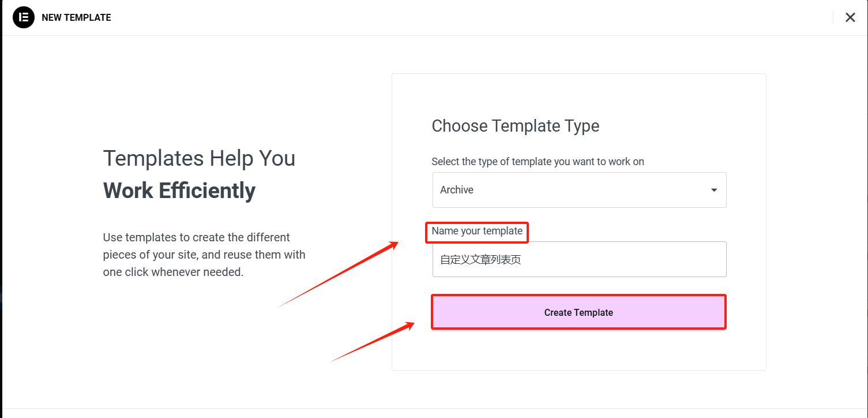Click the Templates Help You headline text

click(x=199, y=158)
